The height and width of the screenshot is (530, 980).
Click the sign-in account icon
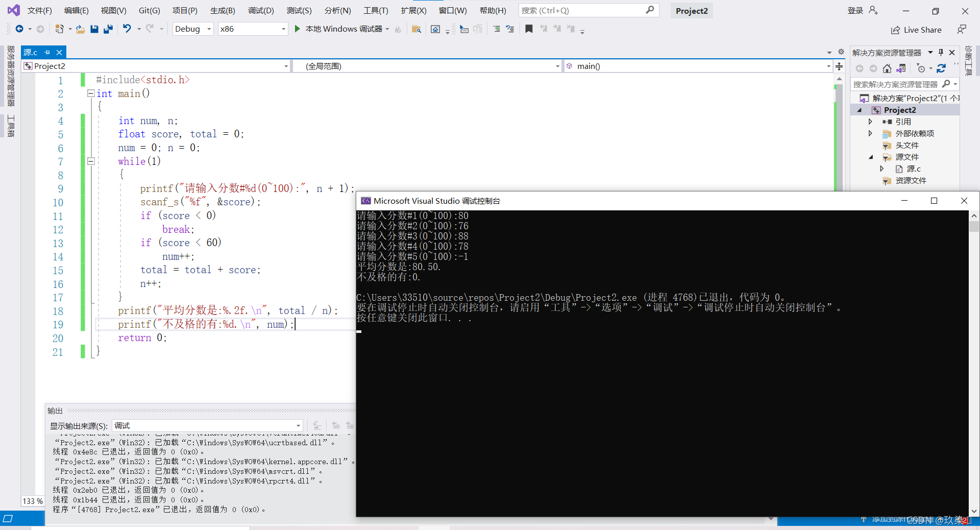pyautogui.click(x=873, y=10)
